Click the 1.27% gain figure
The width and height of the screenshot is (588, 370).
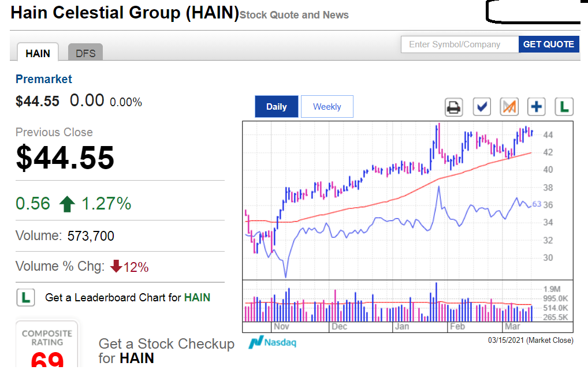106,204
